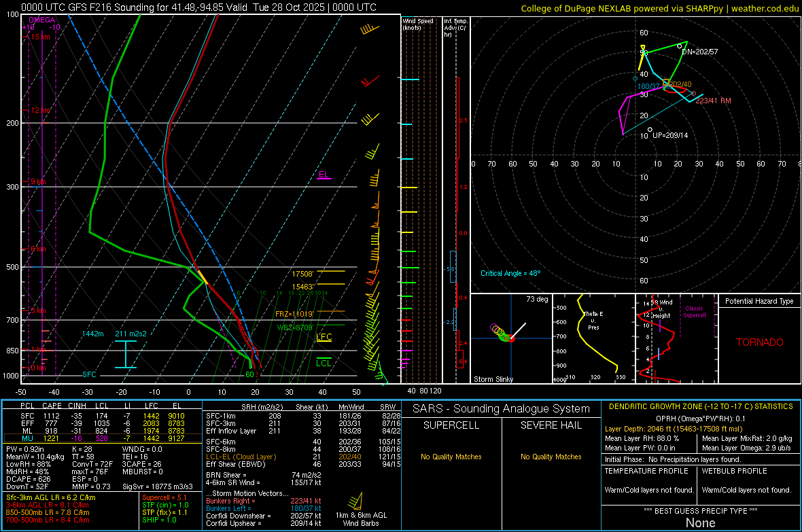Click the 700-500mb LR = 8.4 C/km line
The image size is (802, 532).
click(48, 520)
